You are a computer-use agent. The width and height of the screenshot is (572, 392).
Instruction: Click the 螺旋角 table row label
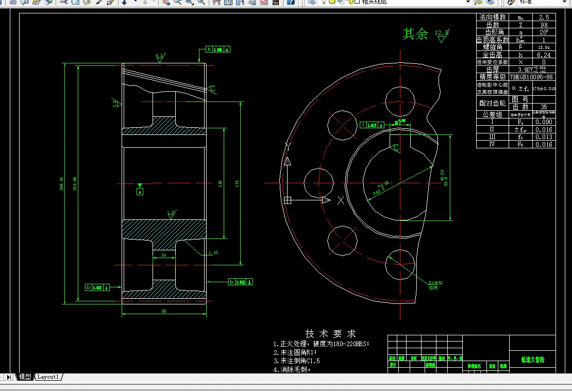[x=493, y=47]
